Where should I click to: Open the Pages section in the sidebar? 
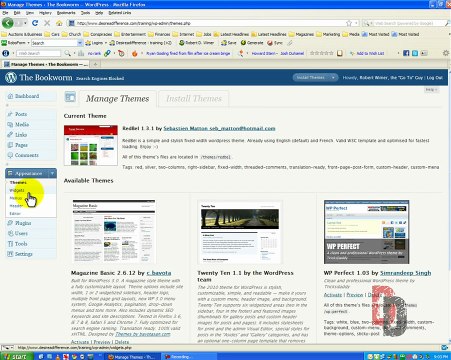[x=31, y=145]
